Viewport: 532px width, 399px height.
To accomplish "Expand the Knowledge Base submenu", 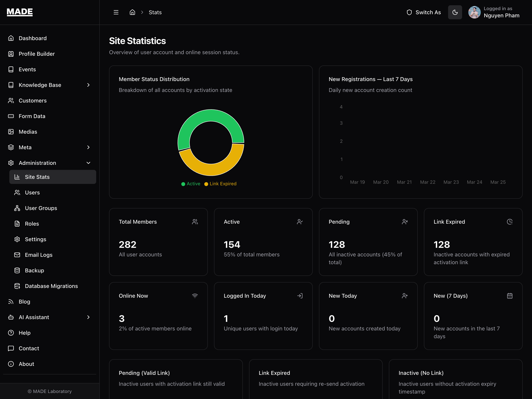I will point(88,85).
